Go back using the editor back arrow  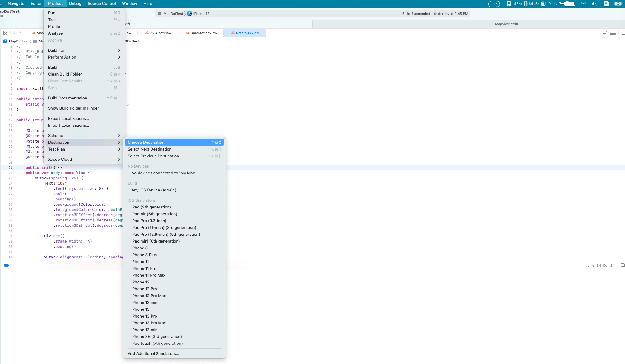tap(14, 33)
